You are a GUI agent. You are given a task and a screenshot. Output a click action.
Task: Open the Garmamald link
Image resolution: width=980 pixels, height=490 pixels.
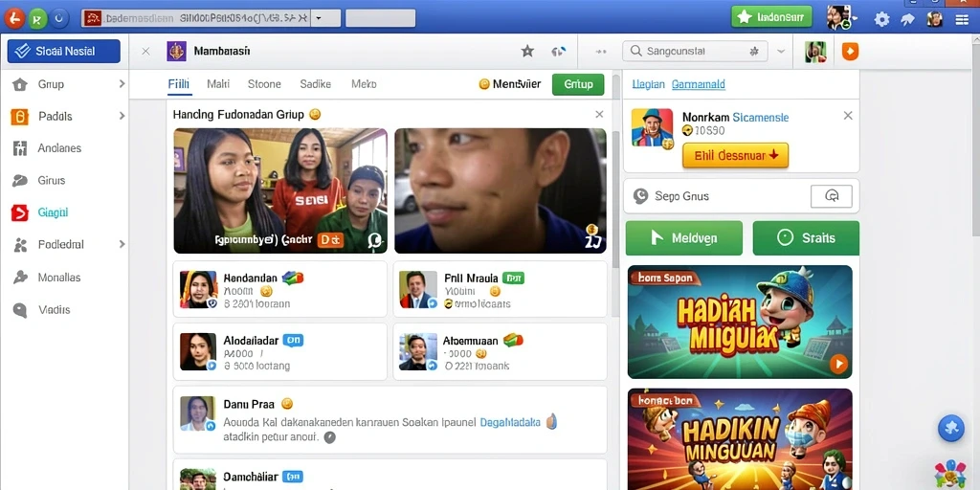click(x=698, y=84)
